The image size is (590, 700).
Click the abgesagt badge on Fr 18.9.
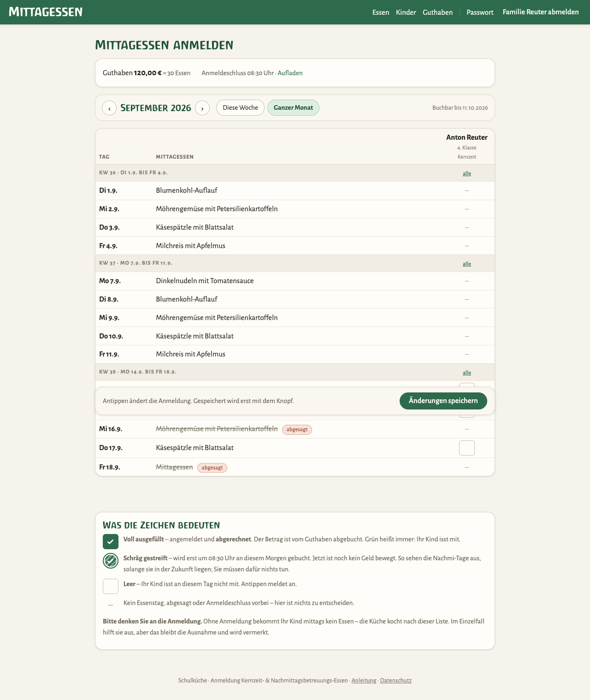(212, 468)
